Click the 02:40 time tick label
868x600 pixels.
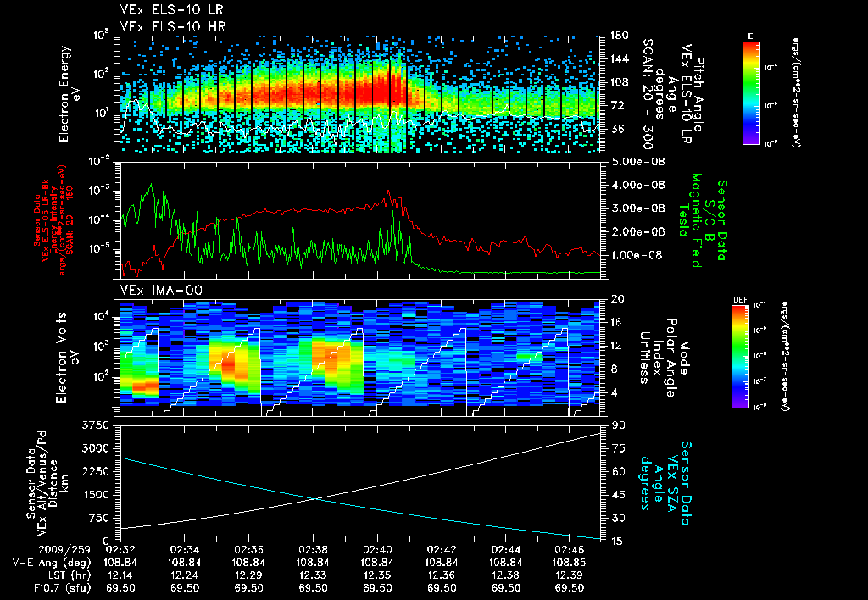tap(377, 550)
